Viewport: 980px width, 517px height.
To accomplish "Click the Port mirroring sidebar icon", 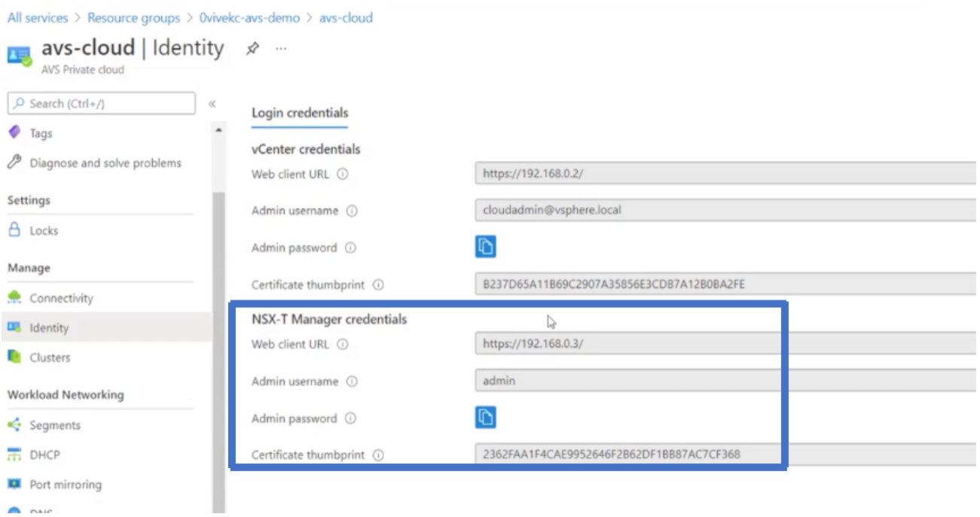I will point(14,484).
